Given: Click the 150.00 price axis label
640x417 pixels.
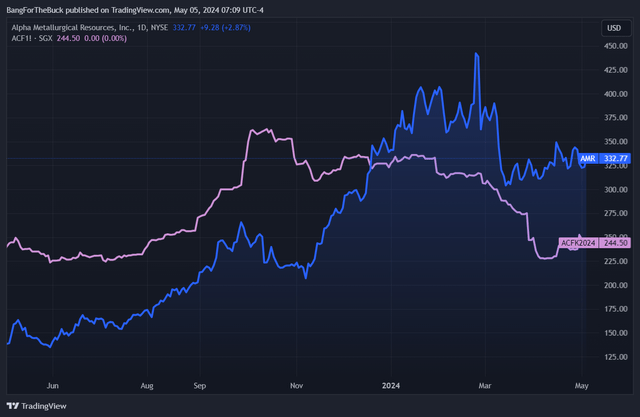Looking at the screenshot, I should [x=616, y=333].
